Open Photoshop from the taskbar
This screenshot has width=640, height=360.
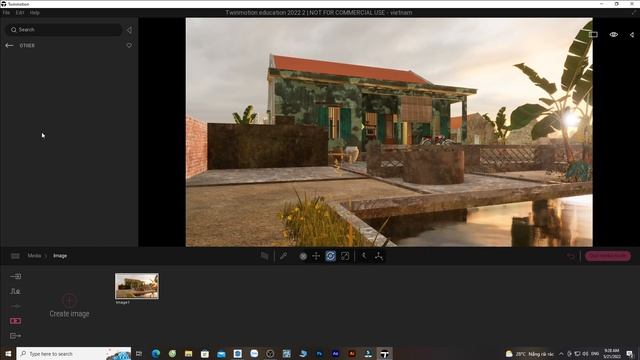click(319, 353)
